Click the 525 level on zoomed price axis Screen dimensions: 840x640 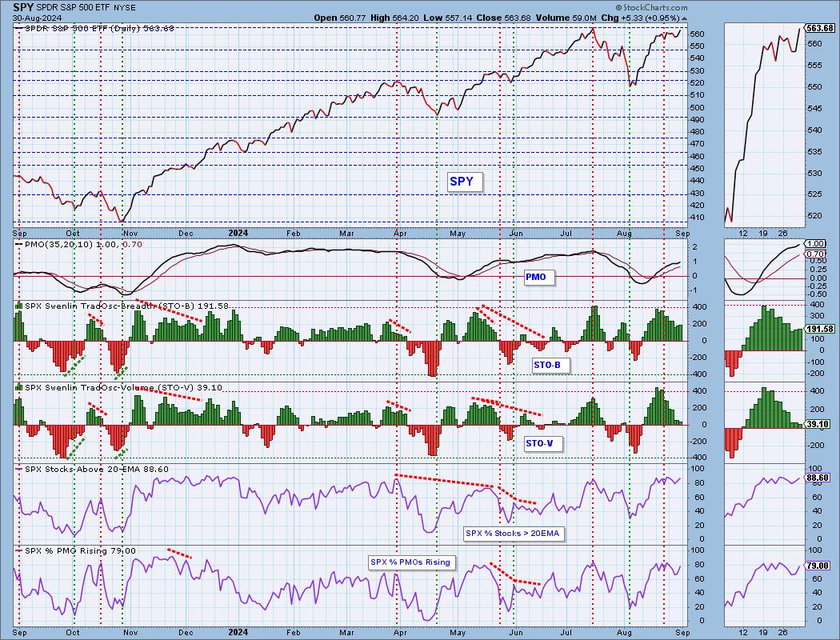pos(814,194)
